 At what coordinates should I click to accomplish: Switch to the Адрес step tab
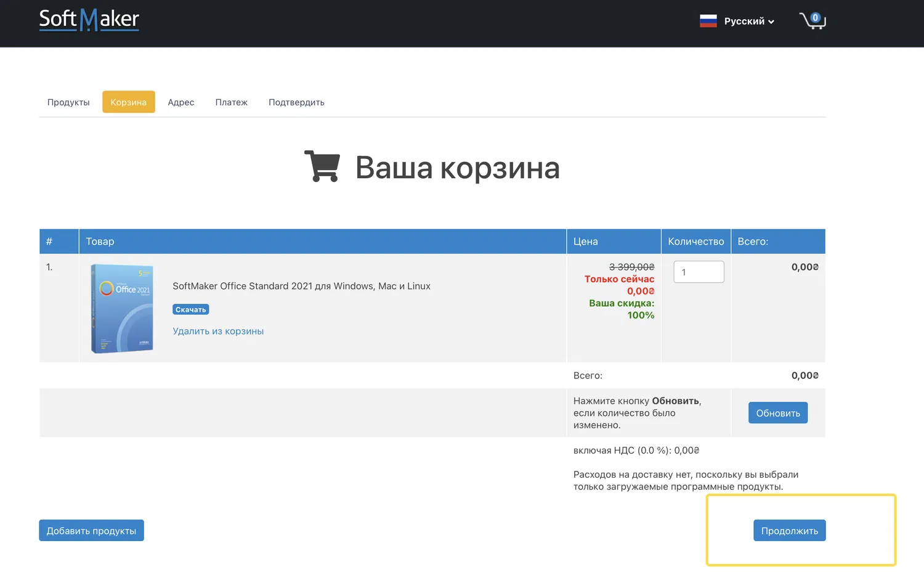181,102
